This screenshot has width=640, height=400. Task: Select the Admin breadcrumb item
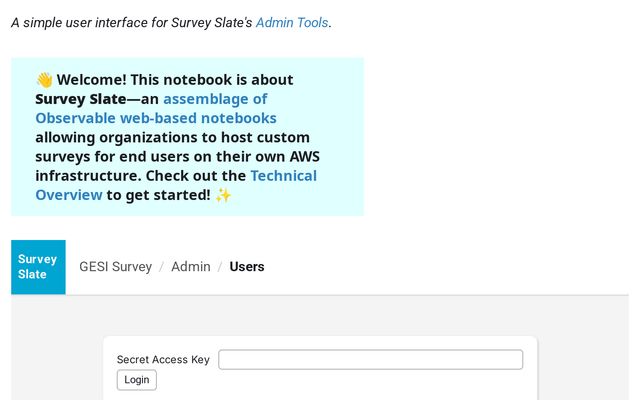[x=190, y=267]
